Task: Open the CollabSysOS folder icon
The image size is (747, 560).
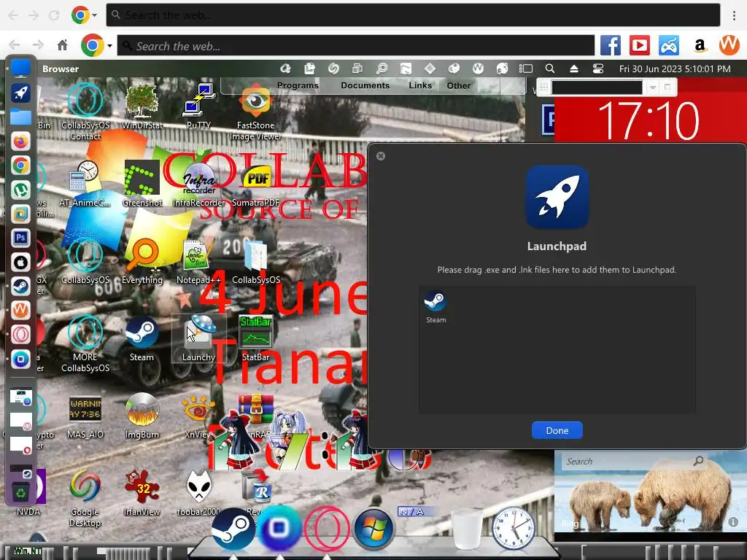Action: pyautogui.click(x=255, y=261)
